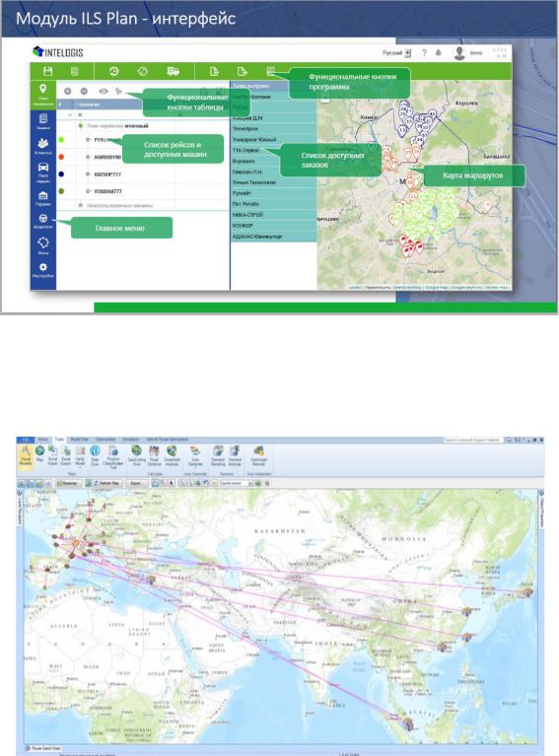Expand the У358ХМ777 vehicle row

pyautogui.click(x=88, y=191)
